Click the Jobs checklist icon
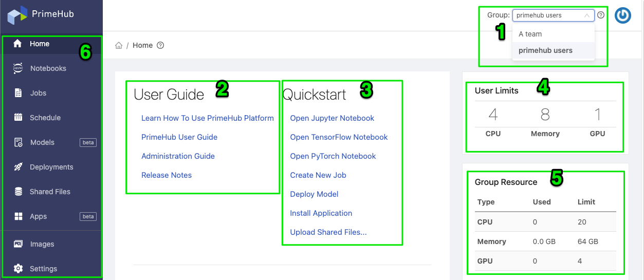The width and height of the screenshot is (644, 280). click(18, 93)
